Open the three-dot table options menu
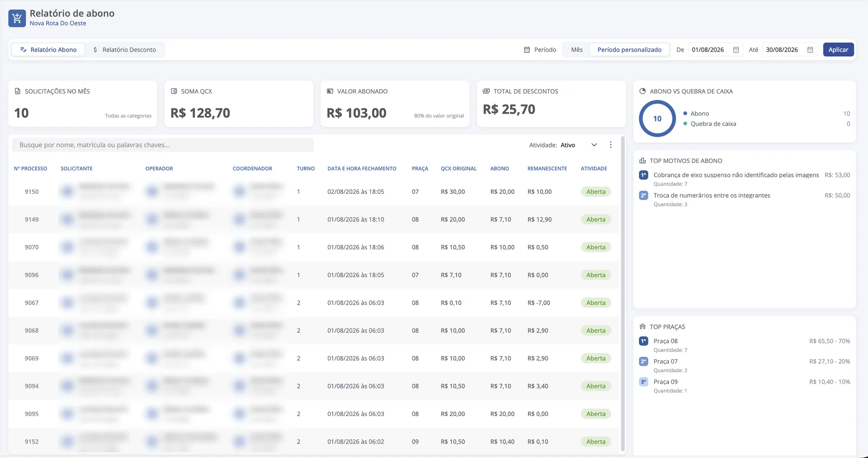Image resolution: width=868 pixels, height=458 pixels. [610, 145]
